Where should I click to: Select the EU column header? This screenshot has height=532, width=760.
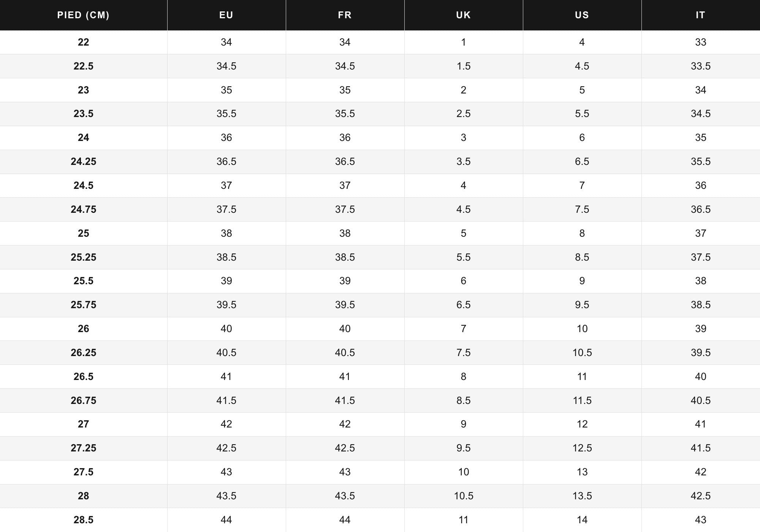226,15
